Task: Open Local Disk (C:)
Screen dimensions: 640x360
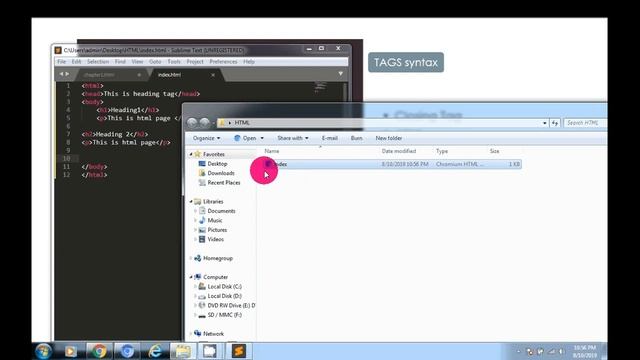Action: pos(224,287)
